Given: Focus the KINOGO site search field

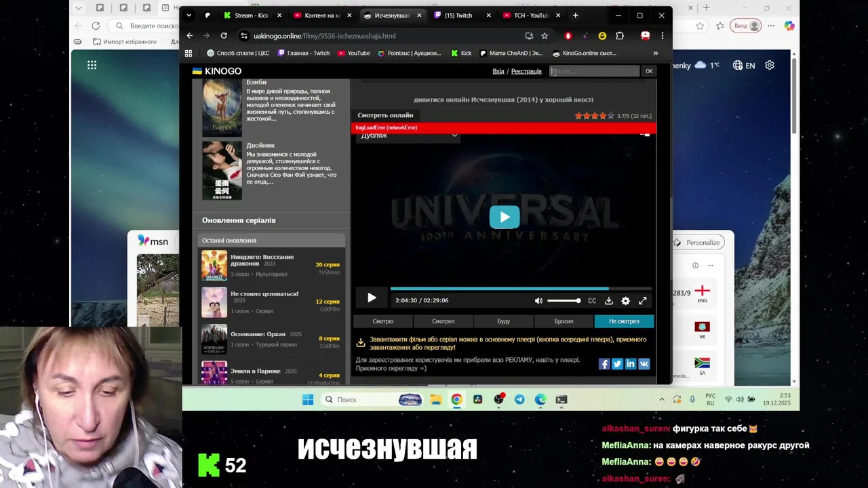Looking at the screenshot, I should coord(594,71).
